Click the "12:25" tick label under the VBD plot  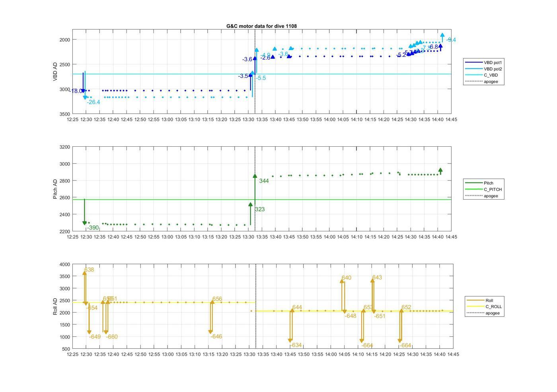(x=72, y=119)
